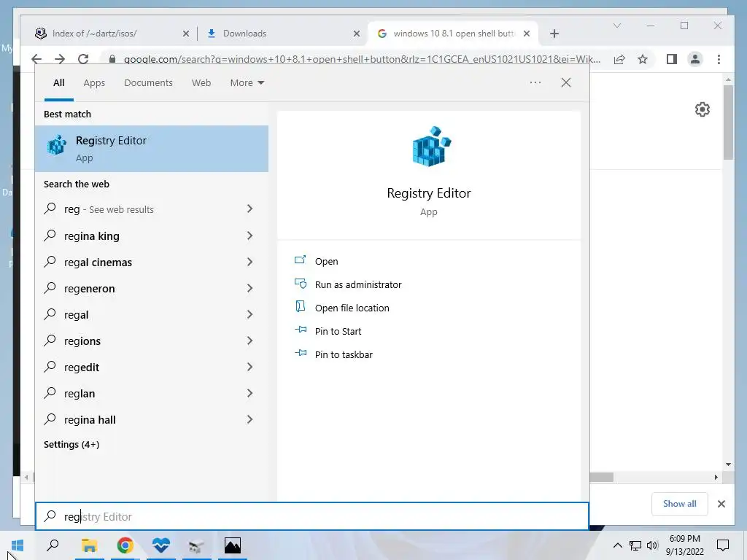
Task: Click in the search box with 'reg'
Action: coord(312,516)
